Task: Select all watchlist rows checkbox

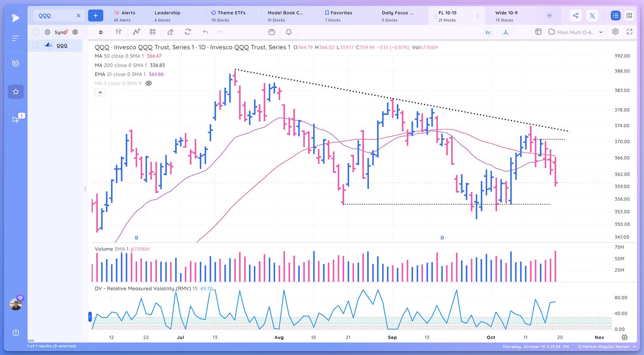Action: [x=35, y=32]
